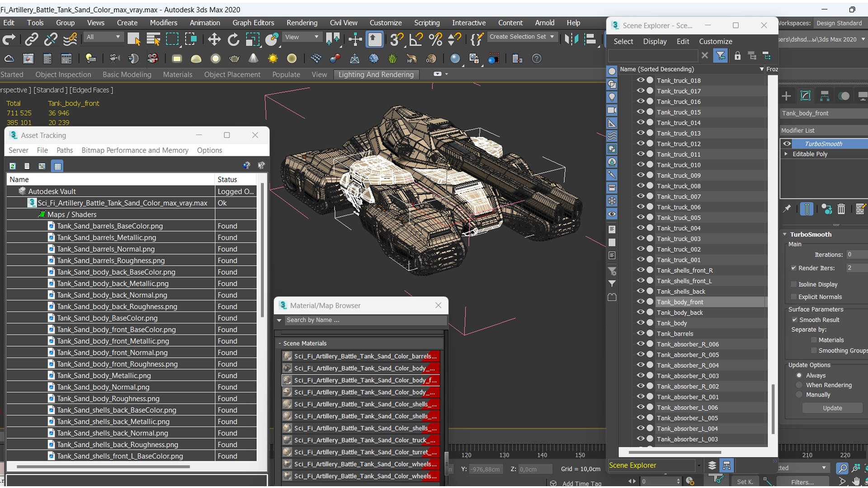868x488 pixels.
Task: Click the Rectangular Selection Region icon
Action: click(172, 40)
